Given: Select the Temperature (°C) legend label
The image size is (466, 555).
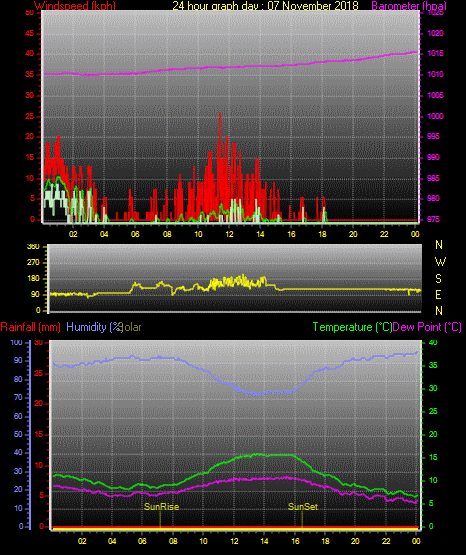Looking at the screenshot, I should [x=352, y=327].
